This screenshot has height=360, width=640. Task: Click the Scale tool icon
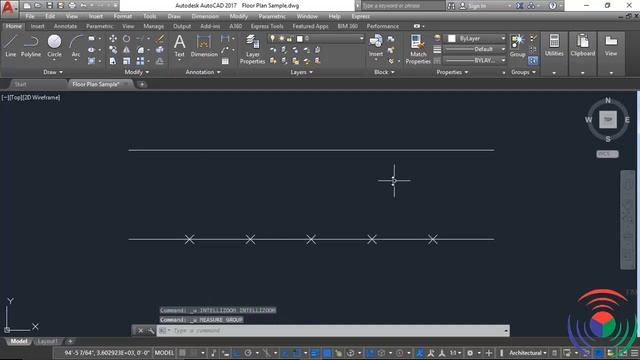(x=127, y=61)
